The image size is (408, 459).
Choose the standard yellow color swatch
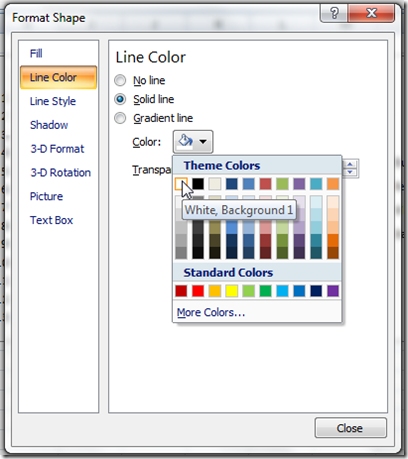[232, 291]
